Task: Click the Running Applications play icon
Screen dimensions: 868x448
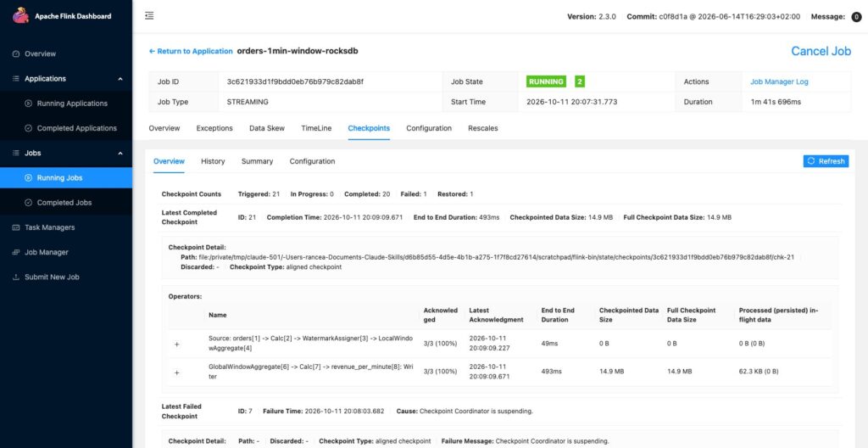Action: pyautogui.click(x=29, y=104)
